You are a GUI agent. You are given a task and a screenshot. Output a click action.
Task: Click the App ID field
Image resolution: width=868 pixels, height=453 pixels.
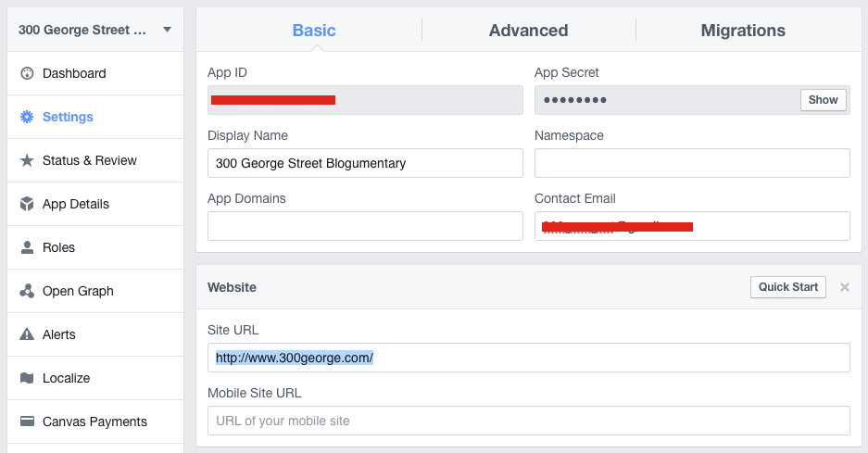pyautogui.click(x=365, y=100)
